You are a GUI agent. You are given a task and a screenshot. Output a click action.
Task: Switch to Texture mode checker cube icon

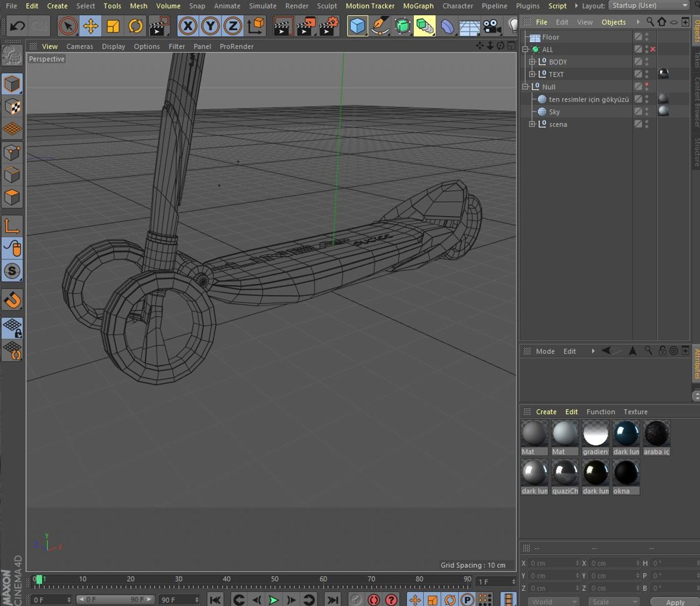tap(12, 107)
